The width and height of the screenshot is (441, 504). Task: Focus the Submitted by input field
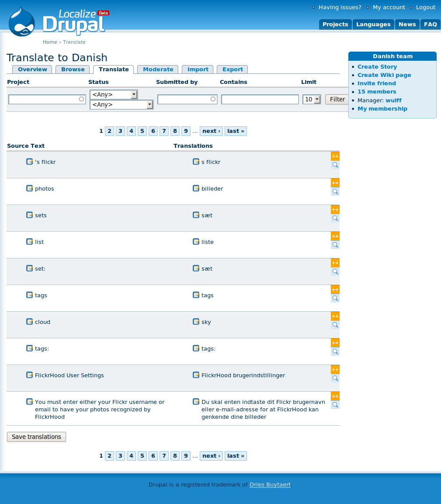pos(187,99)
